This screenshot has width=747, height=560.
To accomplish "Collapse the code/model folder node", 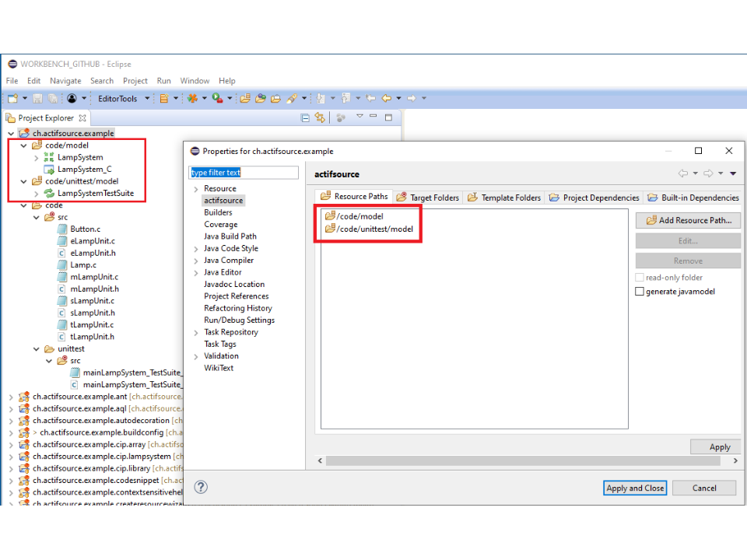I will click(24, 145).
